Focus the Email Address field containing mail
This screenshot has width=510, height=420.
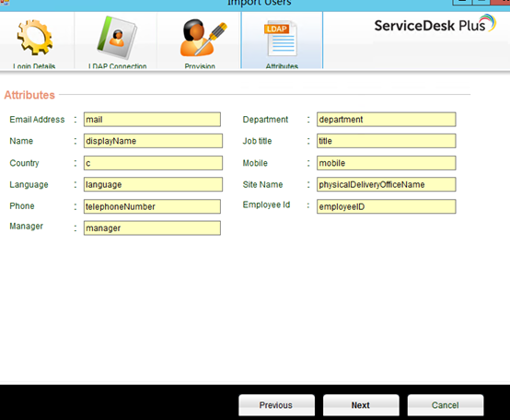[152, 120]
